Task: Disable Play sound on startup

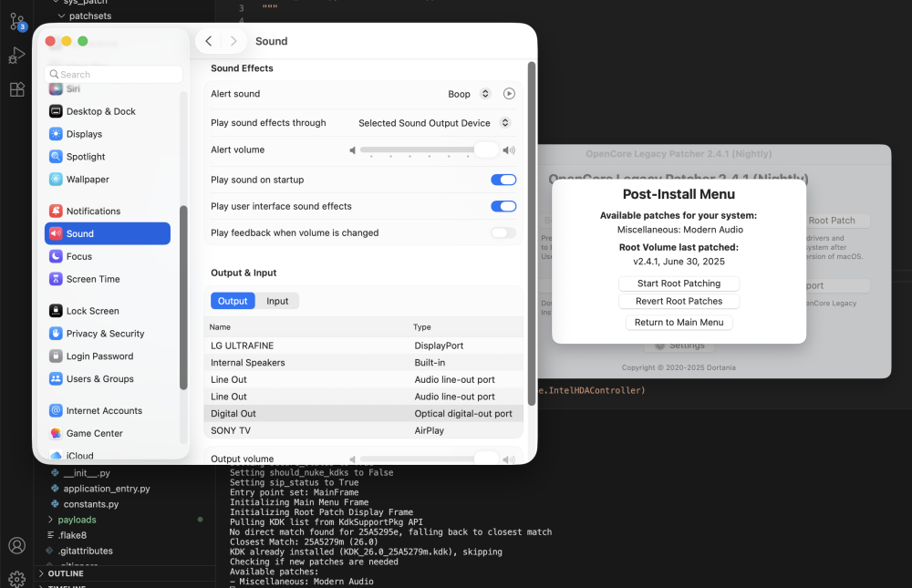Action: point(503,180)
